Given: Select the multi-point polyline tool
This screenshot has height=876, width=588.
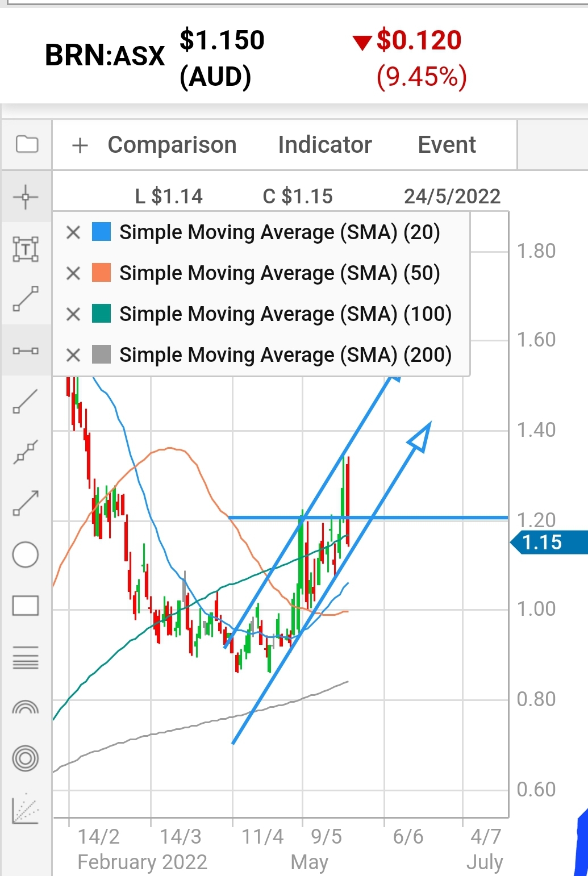Looking at the screenshot, I should pos(26,453).
